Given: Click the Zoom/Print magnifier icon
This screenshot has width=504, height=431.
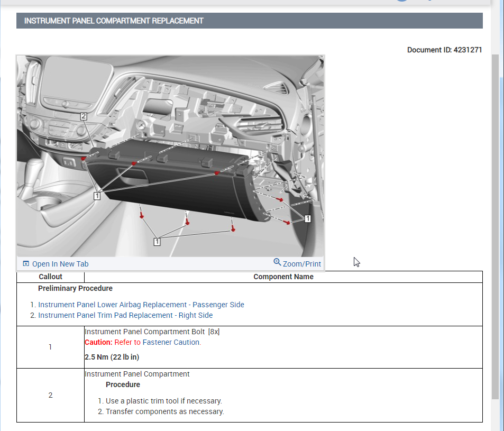Looking at the screenshot, I should tap(277, 262).
